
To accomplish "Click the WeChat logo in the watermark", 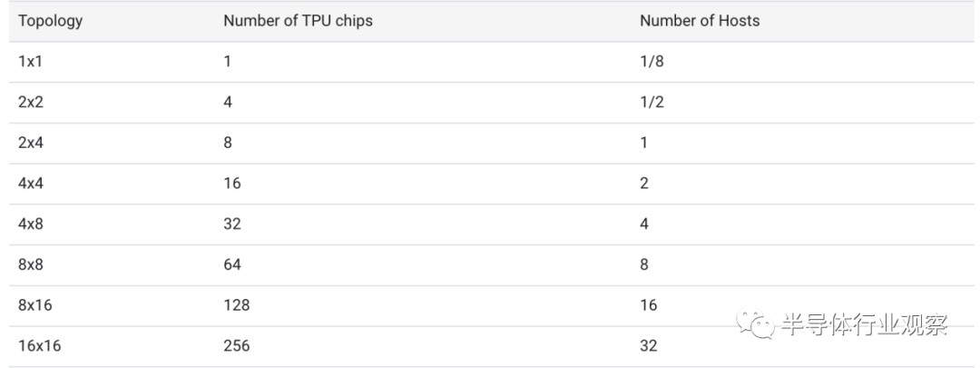I will tap(755, 324).
